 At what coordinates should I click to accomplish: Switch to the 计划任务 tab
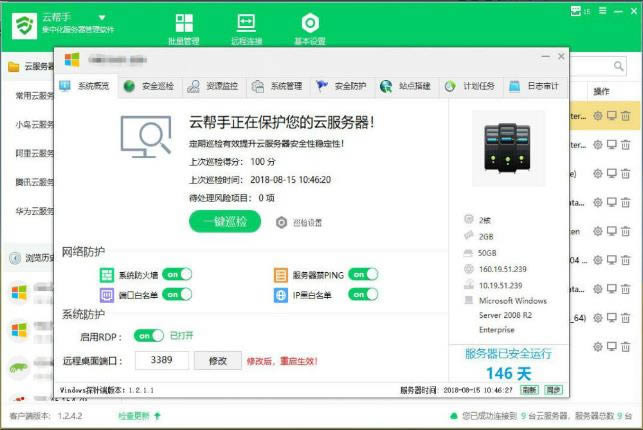tap(471, 86)
